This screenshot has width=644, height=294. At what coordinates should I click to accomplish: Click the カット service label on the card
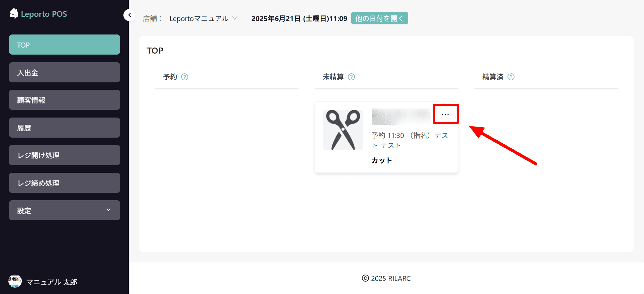pyautogui.click(x=382, y=160)
